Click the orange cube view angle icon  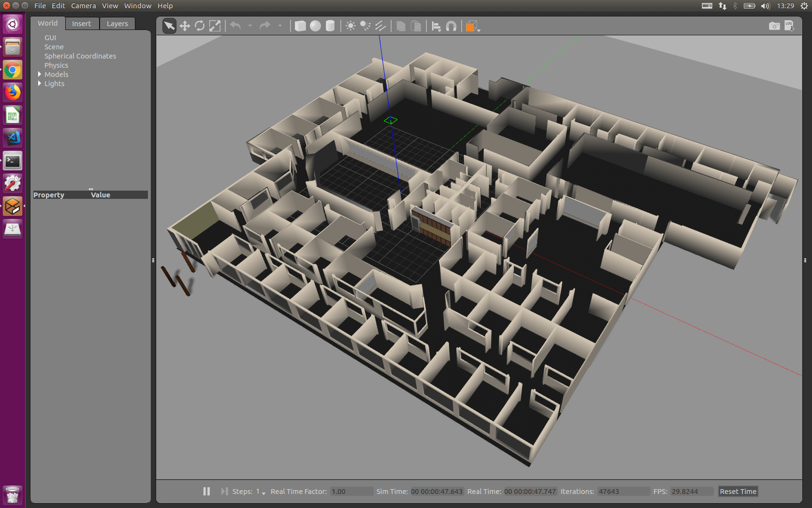[472, 26]
